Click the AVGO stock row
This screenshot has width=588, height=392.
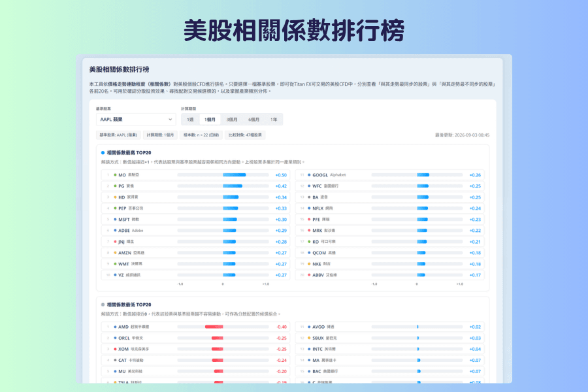(x=389, y=327)
